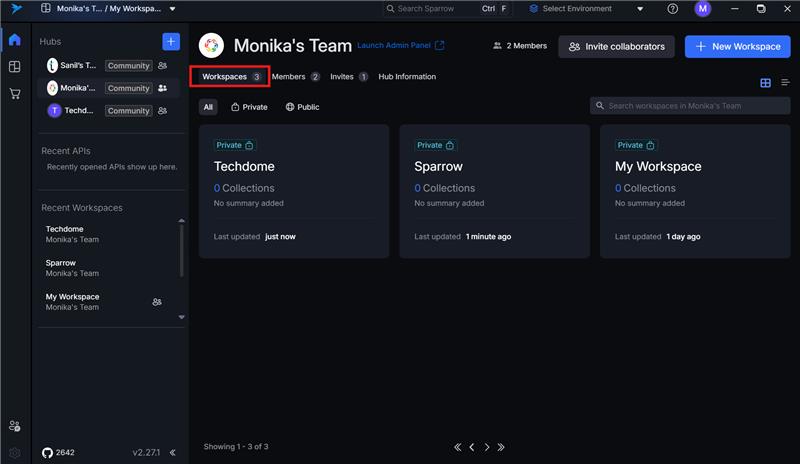The image size is (800, 464).
Task: Click the 2 Members label
Action: [x=520, y=45]
